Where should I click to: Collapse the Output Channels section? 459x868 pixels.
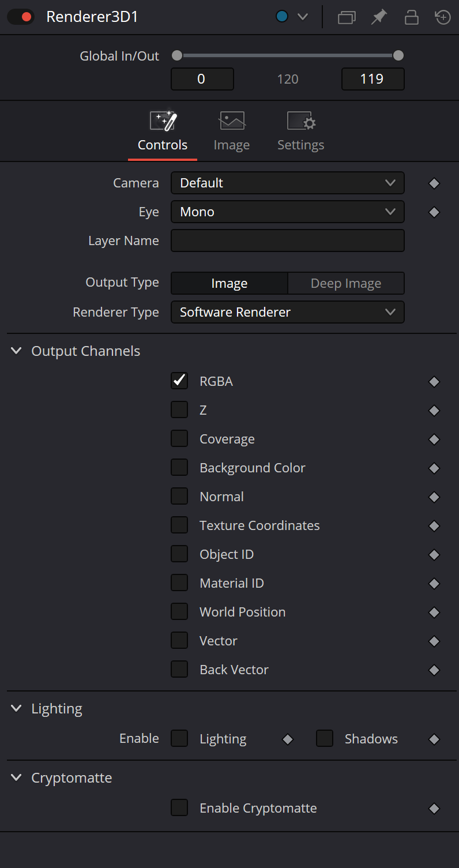(x=17, y=351)
